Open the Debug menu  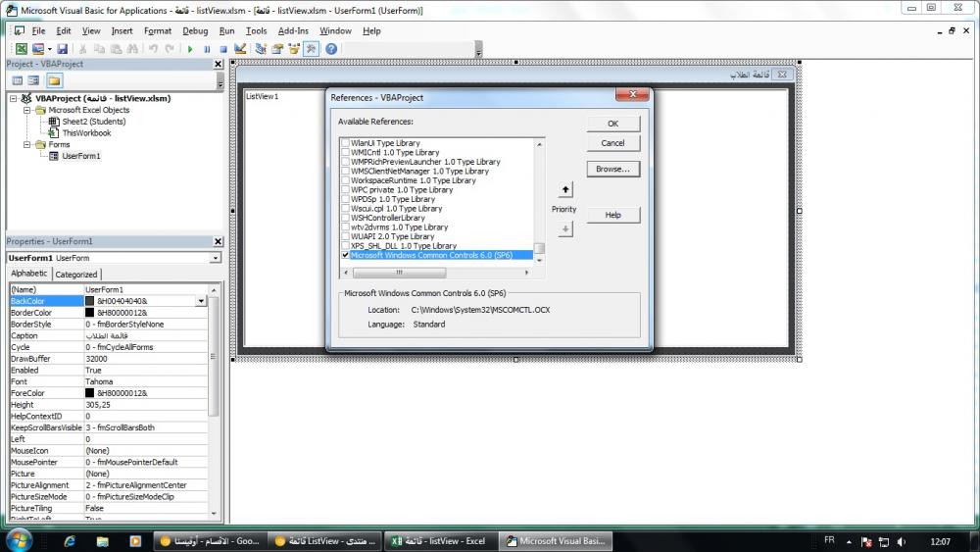195,30
